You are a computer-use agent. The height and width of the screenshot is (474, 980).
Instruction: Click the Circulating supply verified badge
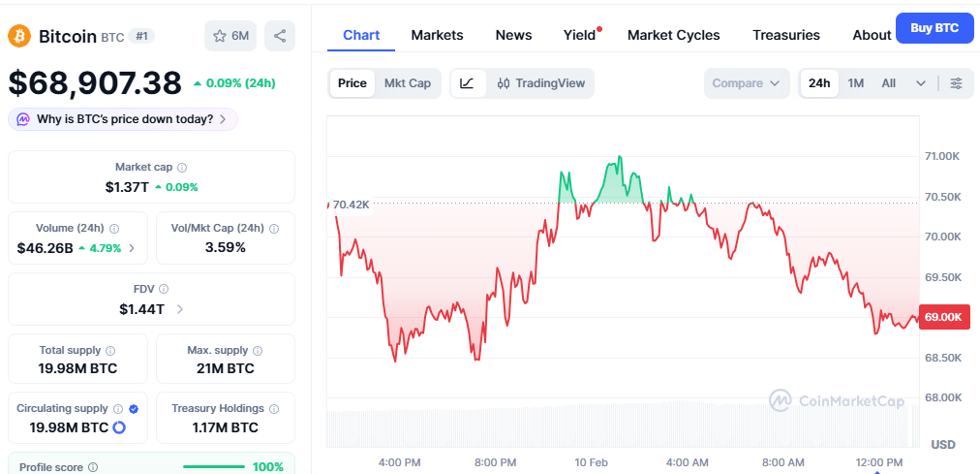click(x=134, y=409)
